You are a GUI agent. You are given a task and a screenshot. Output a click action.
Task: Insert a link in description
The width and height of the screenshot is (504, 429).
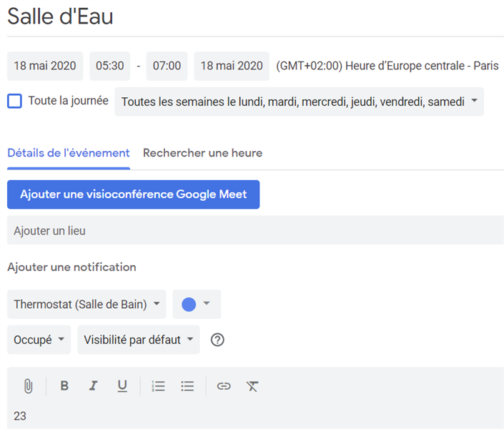coord(224,386)
